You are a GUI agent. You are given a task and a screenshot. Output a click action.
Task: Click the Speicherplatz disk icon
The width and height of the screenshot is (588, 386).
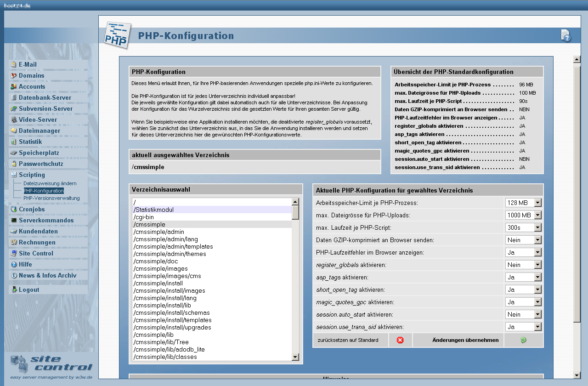coord(14,153)
